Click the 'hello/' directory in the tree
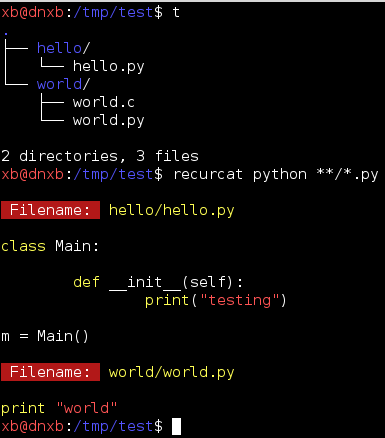This screenshot has height=438, width=385. [63, 48]
